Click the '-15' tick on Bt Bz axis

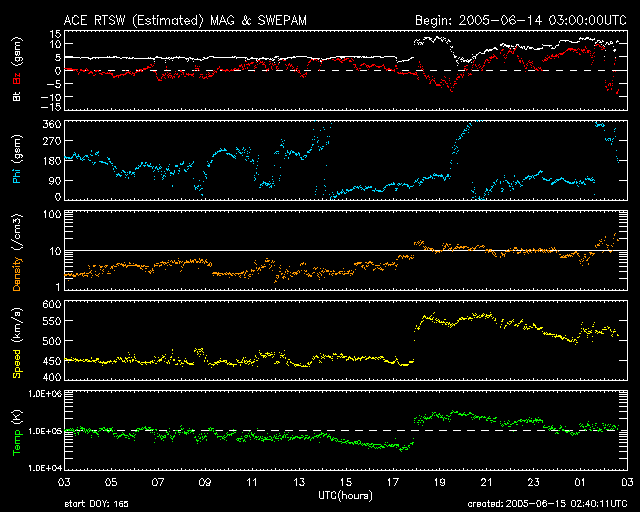(x=51, y=107)
